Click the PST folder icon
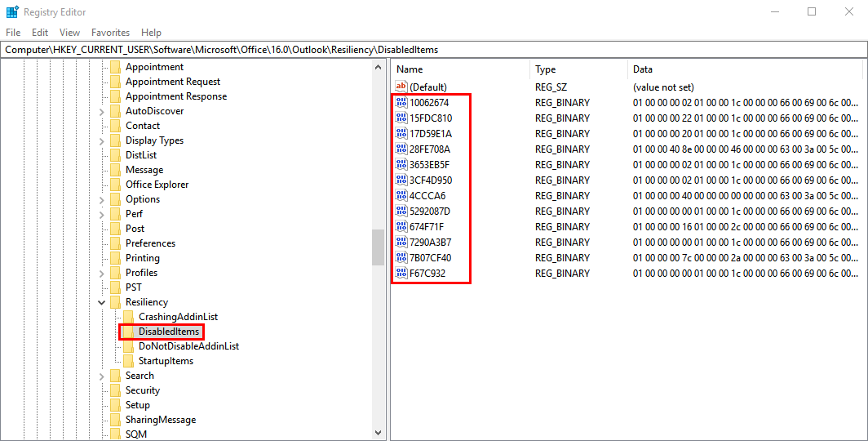 coord(115,287)
